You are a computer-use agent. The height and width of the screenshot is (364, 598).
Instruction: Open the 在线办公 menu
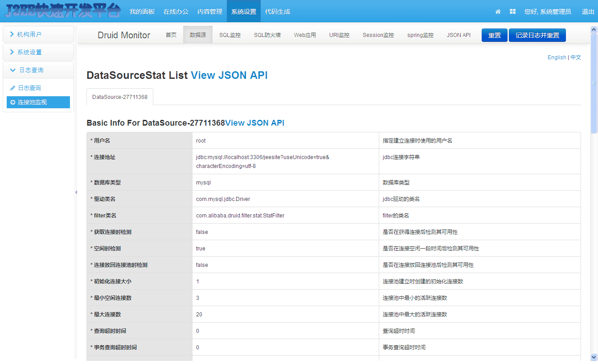click(176, 12)
